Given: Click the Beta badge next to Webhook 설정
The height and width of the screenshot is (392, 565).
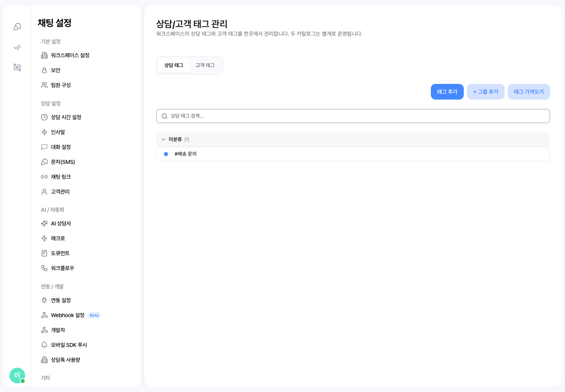Looking at the screenshot, I should click(94, 315).
